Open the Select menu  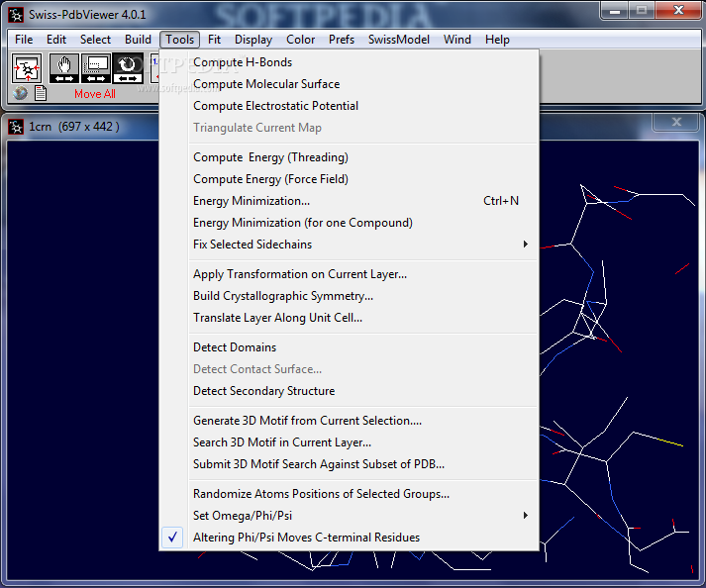(x=95, y=40)
